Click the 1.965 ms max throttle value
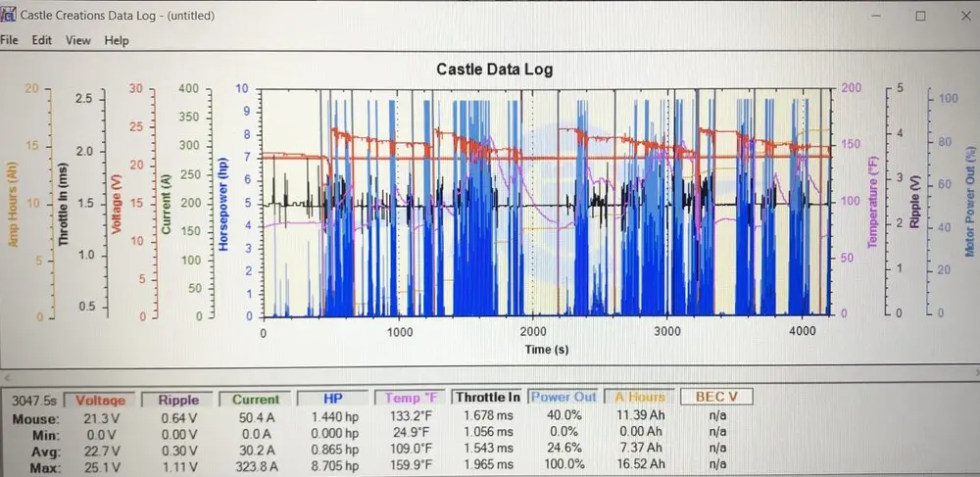 click(488, 464)
